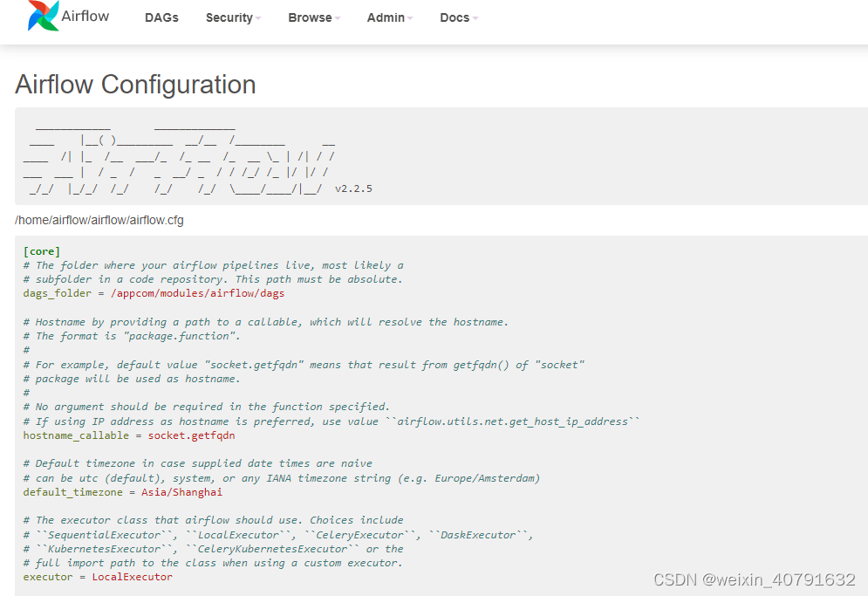Click the comment mentioning get_host_ip_address
Image resolution: width=868 pixels, height=596 pixels.
[331, 421]
